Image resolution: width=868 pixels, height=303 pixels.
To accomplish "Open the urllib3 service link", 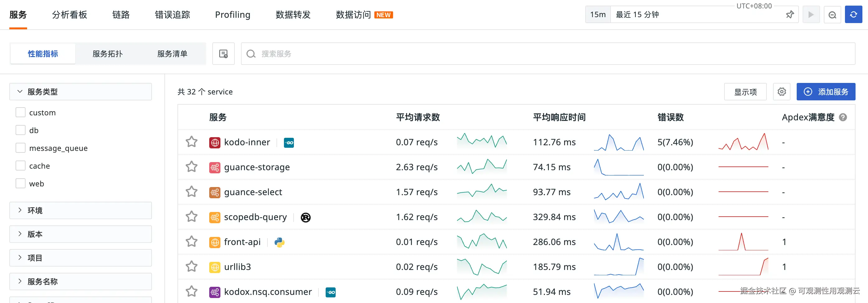I will (238, 267).
